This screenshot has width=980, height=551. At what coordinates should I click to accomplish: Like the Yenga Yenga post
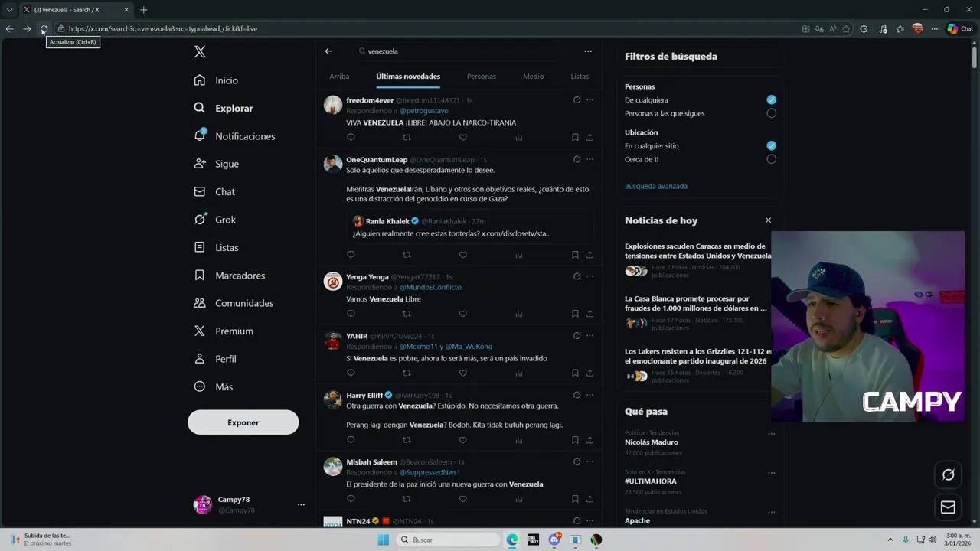(x=462, y=314)
